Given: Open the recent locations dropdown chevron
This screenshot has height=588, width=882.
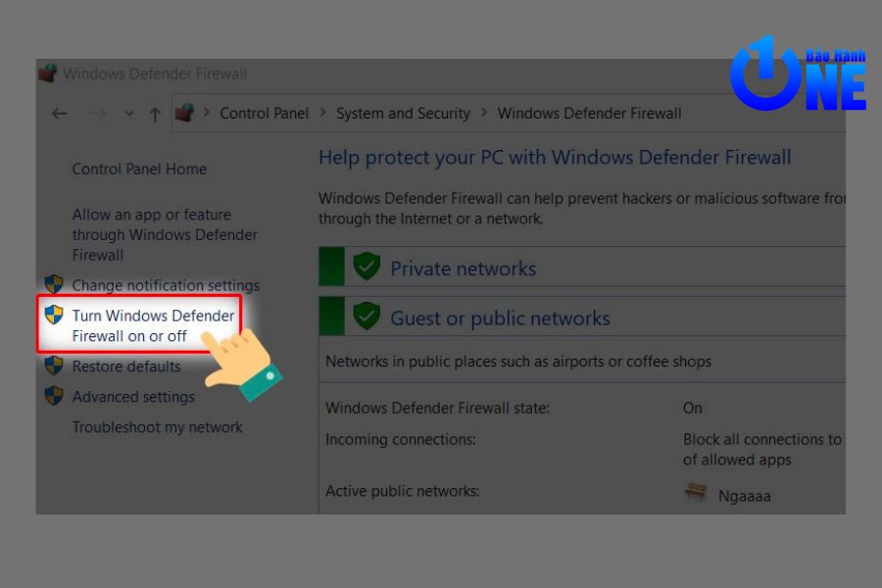Looking at the screenshot, I should click(129, 114).
